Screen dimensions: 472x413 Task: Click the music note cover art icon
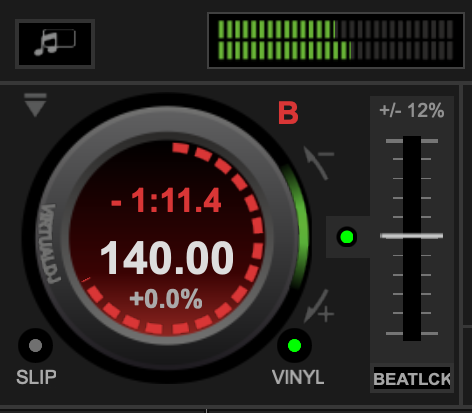pyautogui.click(x=55, y=44)
